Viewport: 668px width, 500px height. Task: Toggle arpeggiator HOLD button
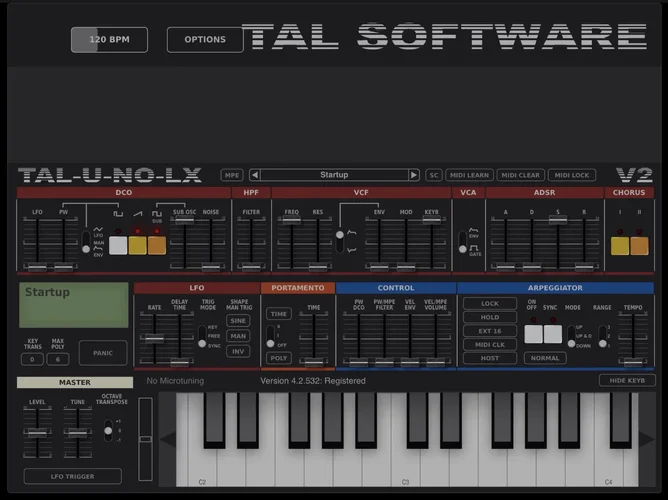click(x=490, y=317)
